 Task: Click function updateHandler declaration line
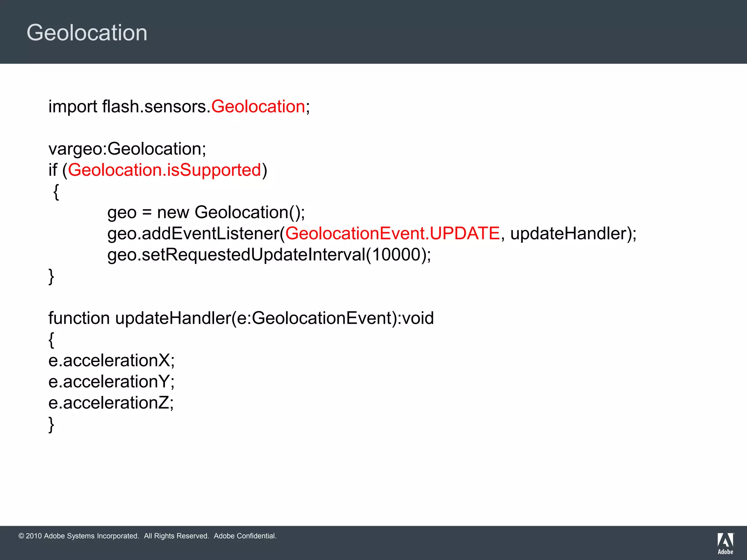(219, 318)
